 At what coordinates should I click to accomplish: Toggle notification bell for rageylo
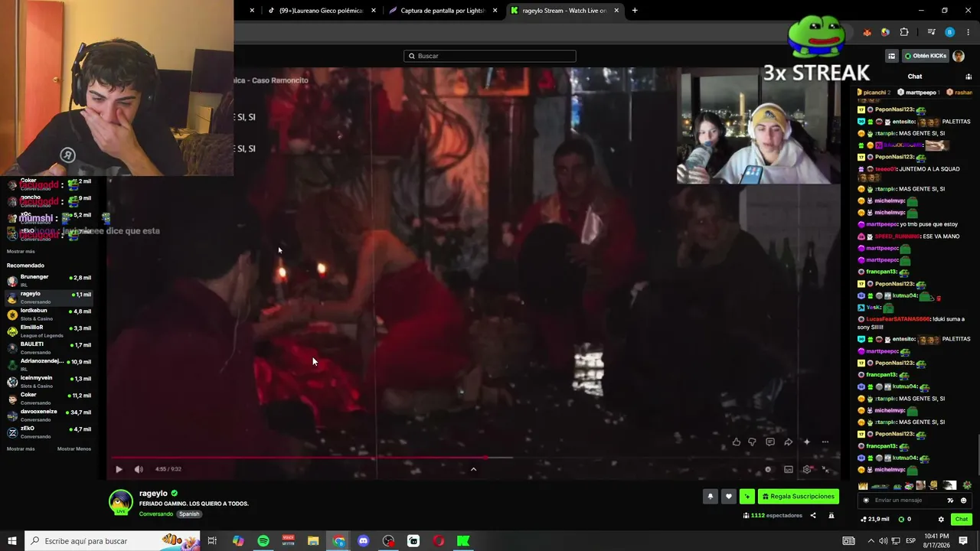coord(710,496)
